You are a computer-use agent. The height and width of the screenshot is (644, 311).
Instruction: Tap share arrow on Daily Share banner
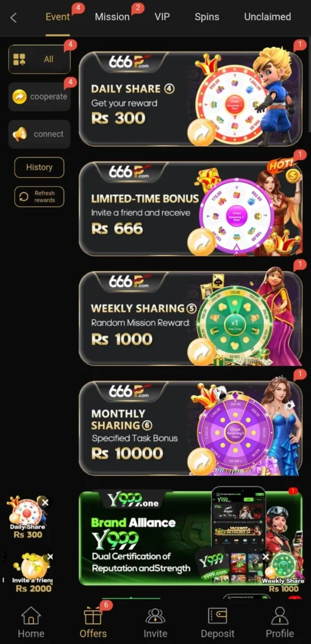pyautogui.click(x=201, y=132)
